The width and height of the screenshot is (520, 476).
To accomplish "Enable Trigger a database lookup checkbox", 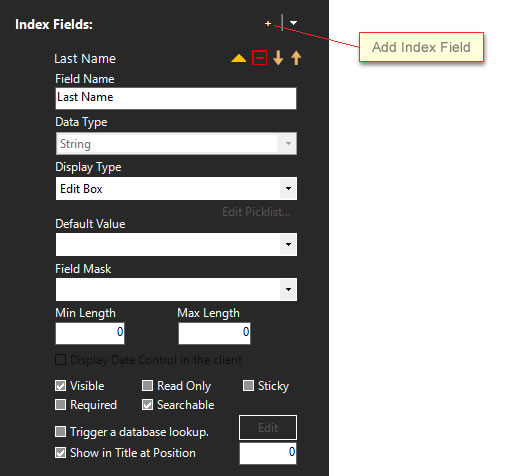I will click(60, 432).
